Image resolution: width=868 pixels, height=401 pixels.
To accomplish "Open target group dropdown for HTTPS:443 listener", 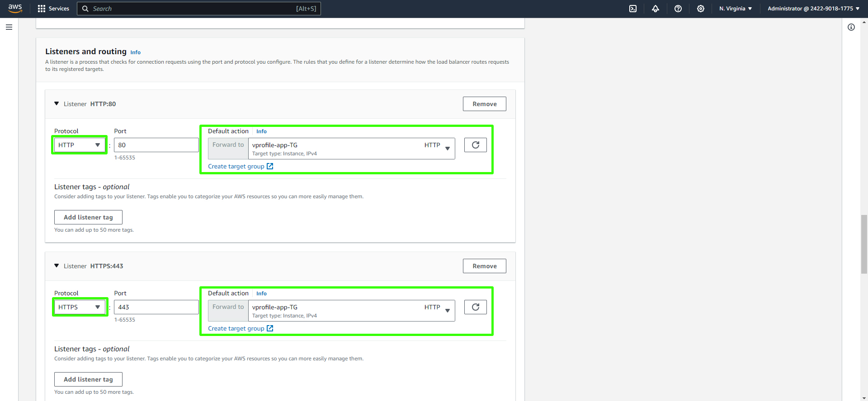I will [x=351, y=311].
